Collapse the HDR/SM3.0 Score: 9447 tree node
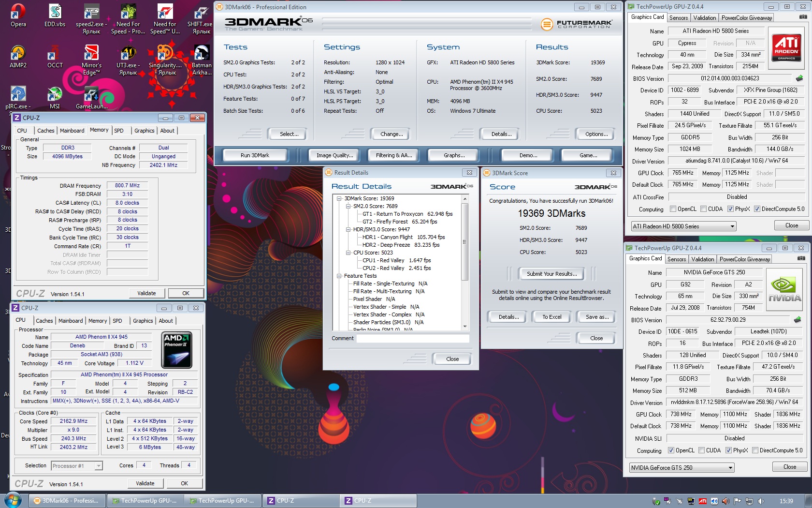812x508 pixels. [348, 229]
